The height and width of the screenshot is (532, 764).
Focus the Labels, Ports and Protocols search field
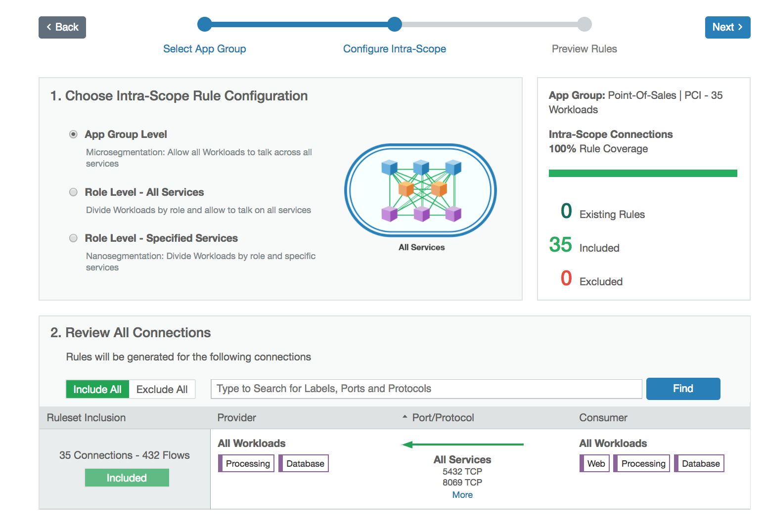coord(426,389)
